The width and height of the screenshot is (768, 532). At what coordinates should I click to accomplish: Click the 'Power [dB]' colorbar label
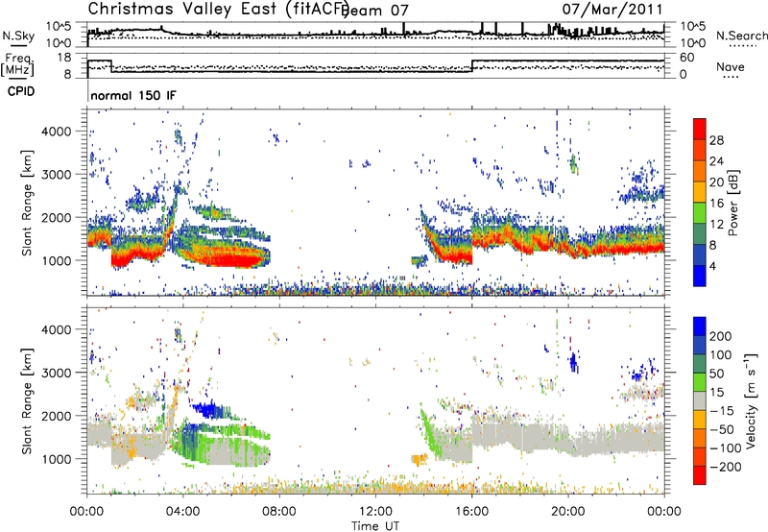pyautogui.click(x=732, y=203)
